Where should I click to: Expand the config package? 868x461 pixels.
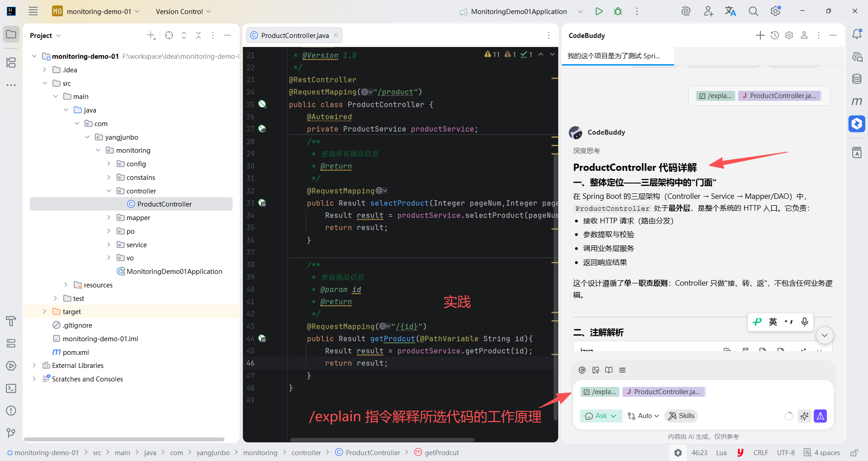(x=108, y=164)
